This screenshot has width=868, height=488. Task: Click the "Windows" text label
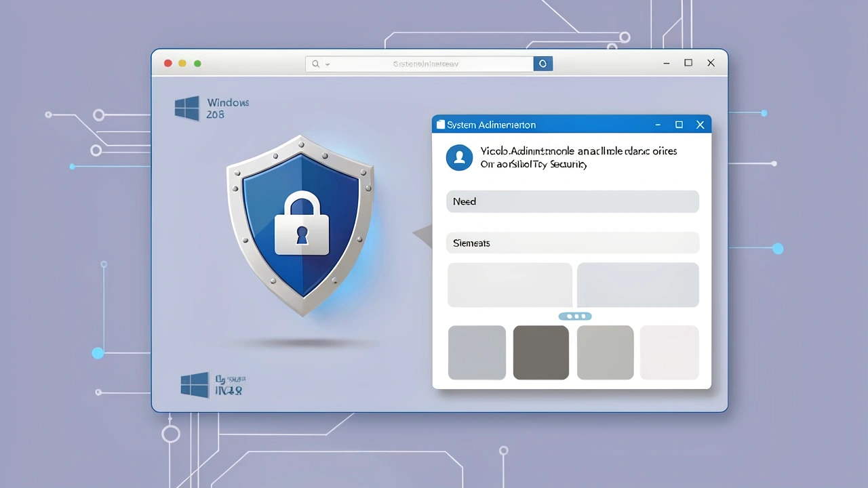click(228, 102)
